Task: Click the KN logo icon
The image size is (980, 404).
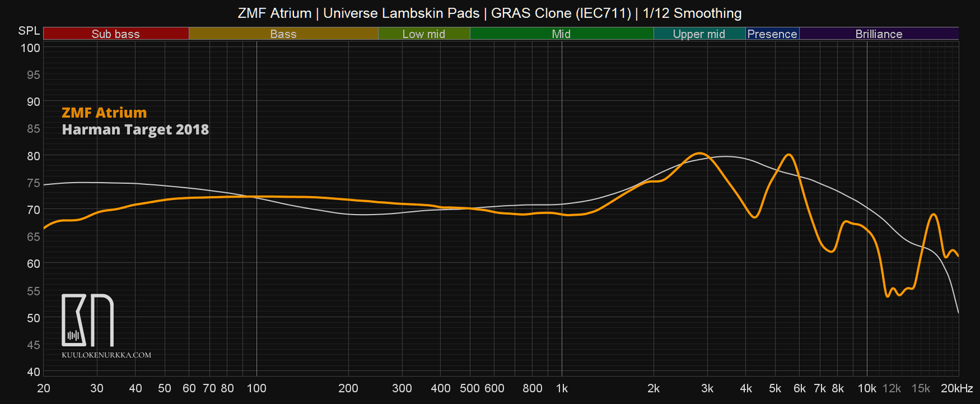Action: [88, 320]
